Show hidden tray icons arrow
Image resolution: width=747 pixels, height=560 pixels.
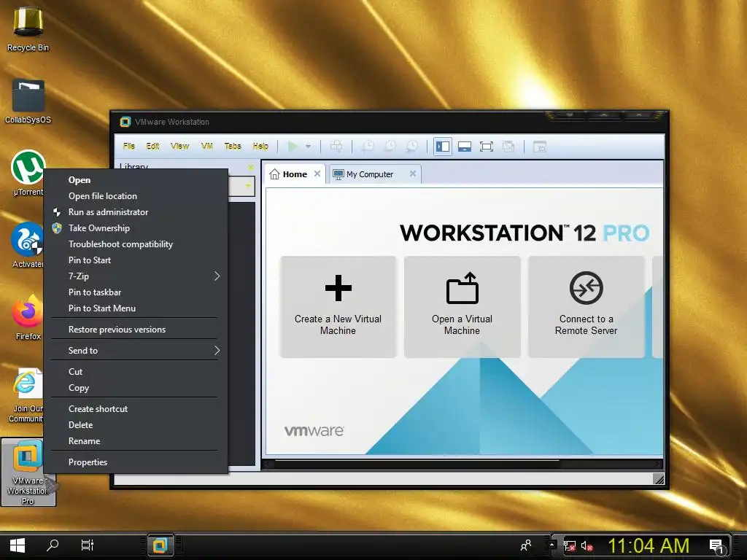[x=551, y=544]
